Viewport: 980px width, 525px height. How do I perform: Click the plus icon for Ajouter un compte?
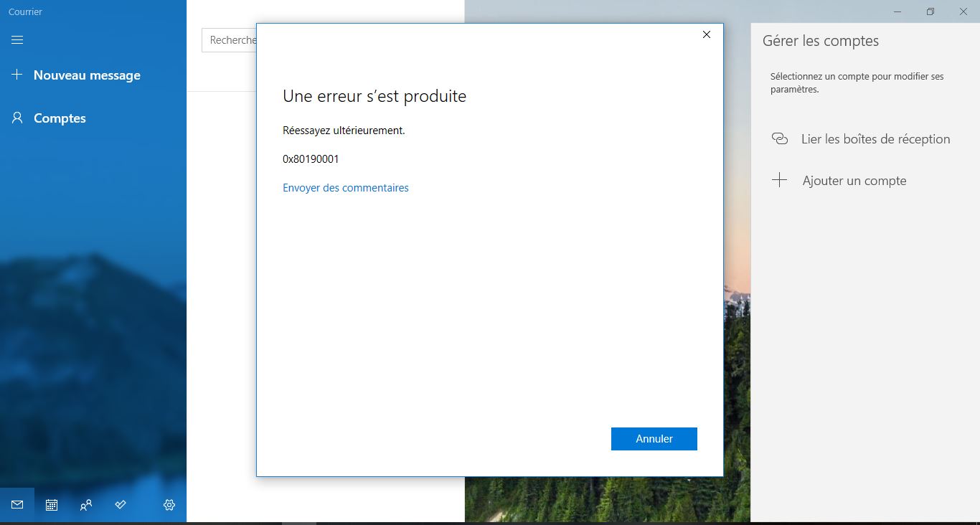pos(780,180)
